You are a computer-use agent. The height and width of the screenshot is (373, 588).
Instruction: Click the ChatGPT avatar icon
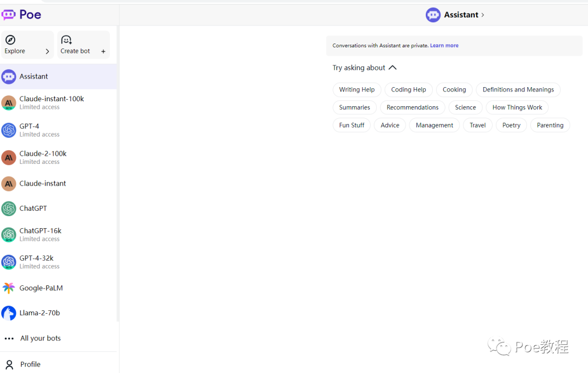[9, 209]
